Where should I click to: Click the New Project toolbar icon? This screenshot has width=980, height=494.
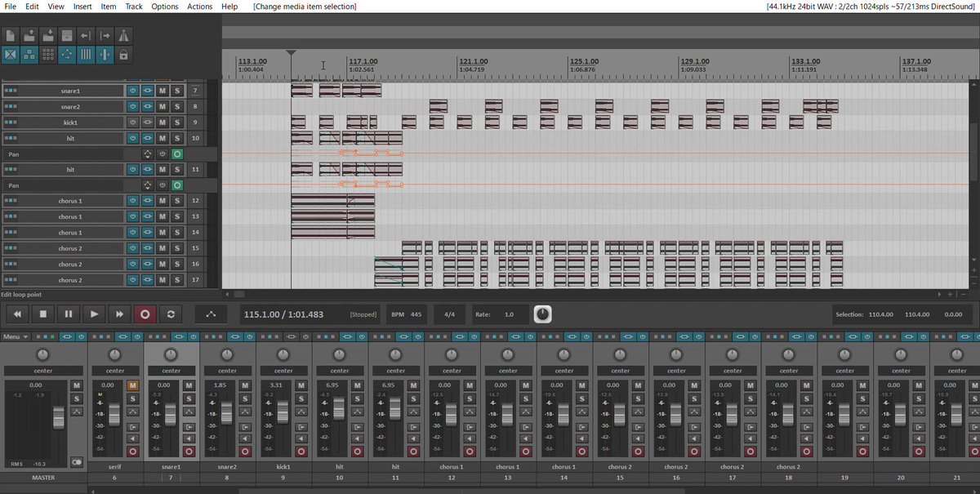(x=11, y=36)
